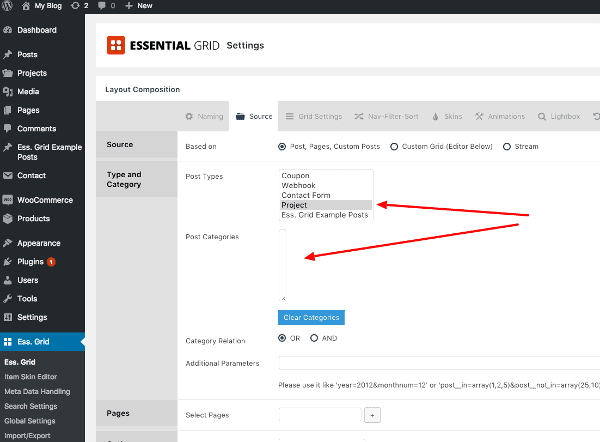Click the Settings sliders icon in sidebar
The width and height of the screenshot is (600, 442).
(x=8, y=317)
